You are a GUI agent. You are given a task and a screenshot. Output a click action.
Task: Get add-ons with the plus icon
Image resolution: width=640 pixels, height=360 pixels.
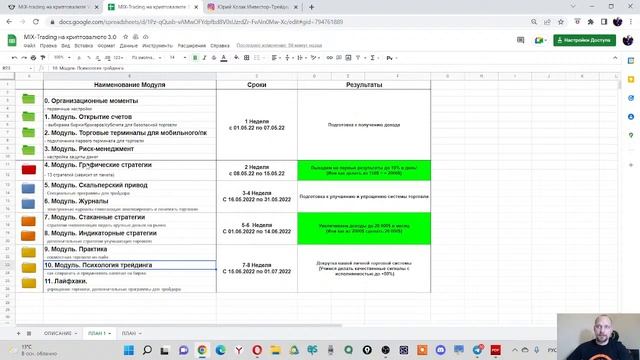(x=631, y=165)
